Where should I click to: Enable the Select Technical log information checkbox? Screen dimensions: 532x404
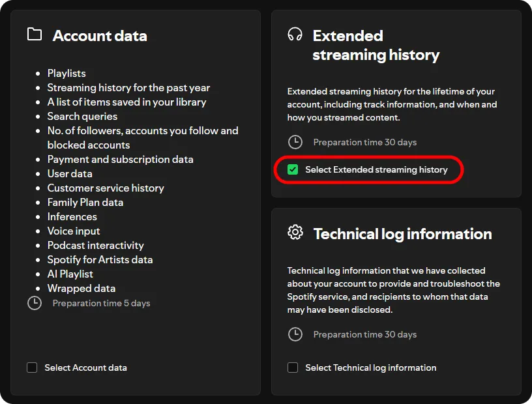(x=293, y=368)
